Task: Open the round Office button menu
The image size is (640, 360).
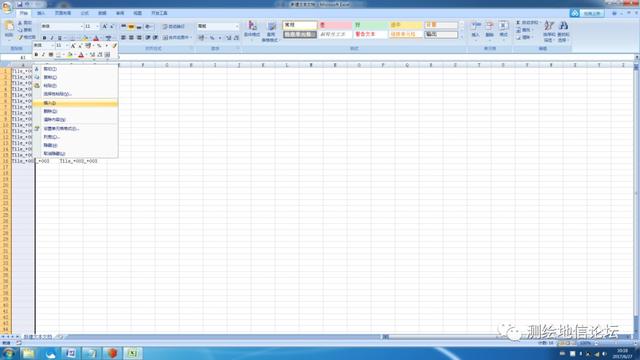Action: point(6,7)
